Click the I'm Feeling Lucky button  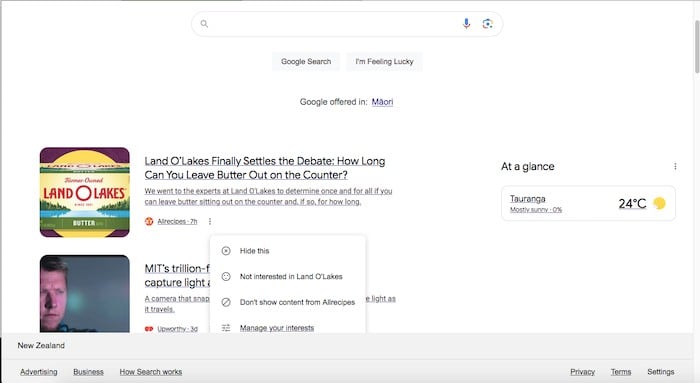[384, 62]
